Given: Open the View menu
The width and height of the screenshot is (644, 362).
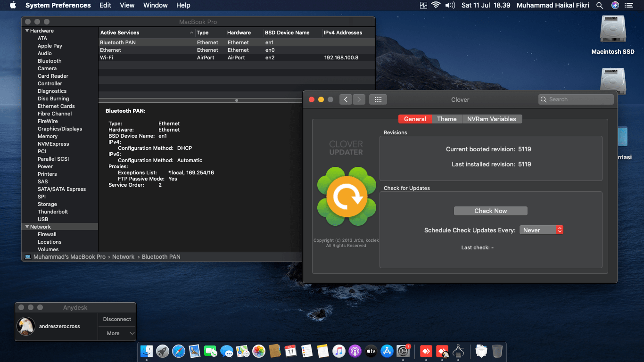Looking at the screenshot, I should point(127,5).
